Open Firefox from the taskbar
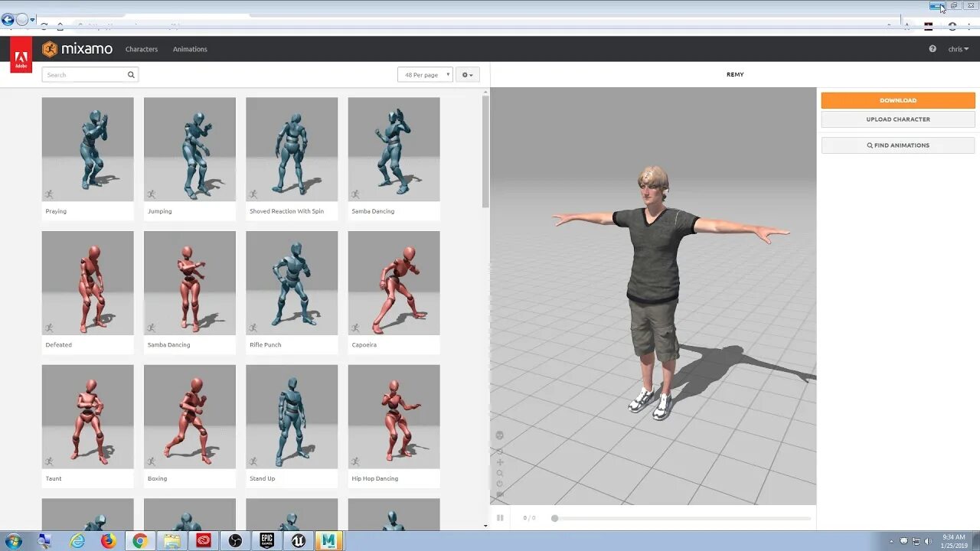 point(109,541)
